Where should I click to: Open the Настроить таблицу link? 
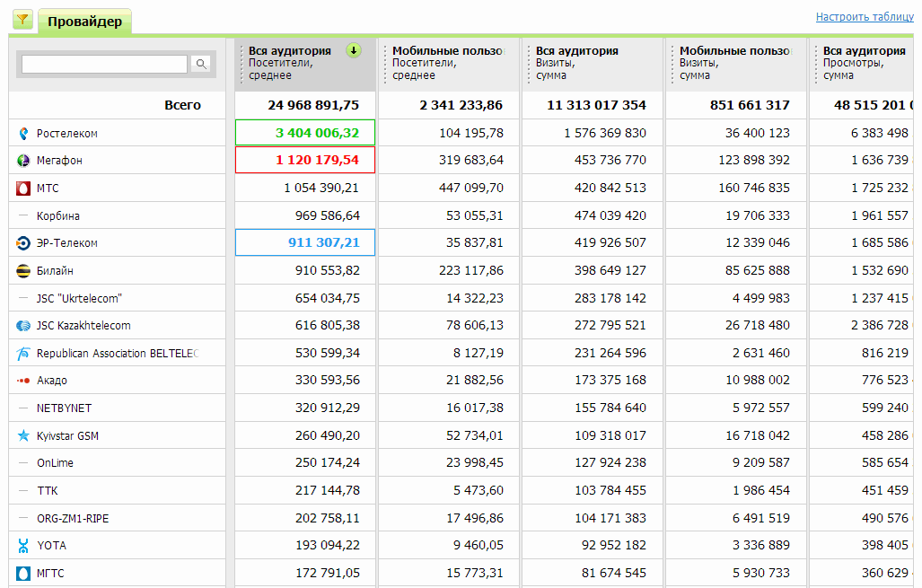[865, 17]
